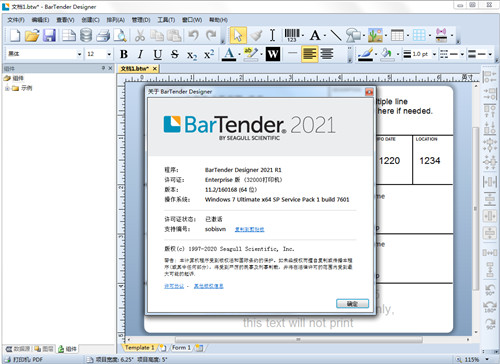Close the About BarTender Designer dialog
The width and height of the screenshot is (500, 364).
coord(369,92)
